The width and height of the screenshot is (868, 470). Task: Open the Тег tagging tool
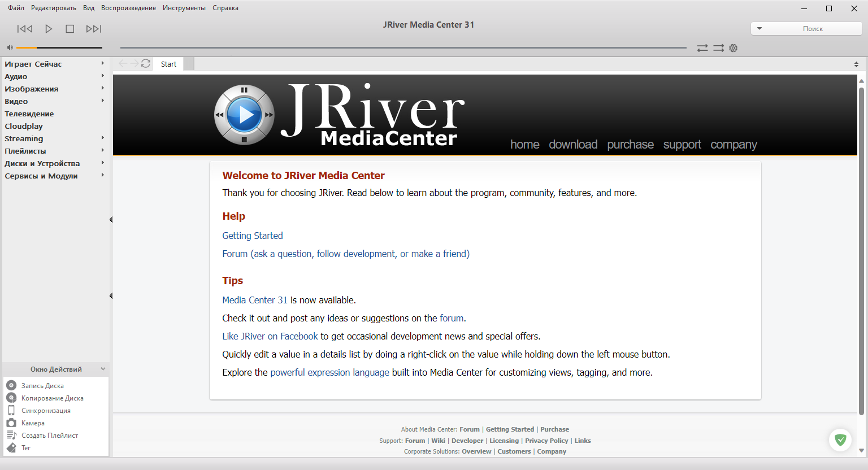point(11,447)
